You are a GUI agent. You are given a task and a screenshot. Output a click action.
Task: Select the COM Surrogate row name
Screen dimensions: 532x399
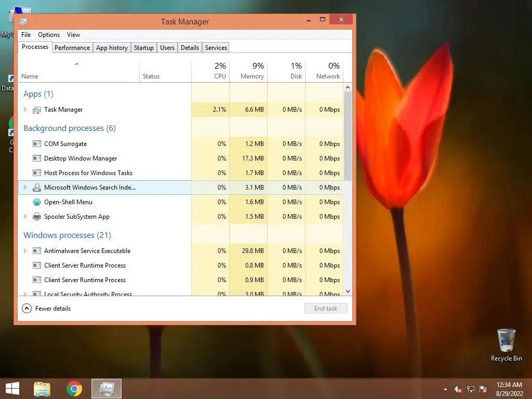tap(65, 144)
